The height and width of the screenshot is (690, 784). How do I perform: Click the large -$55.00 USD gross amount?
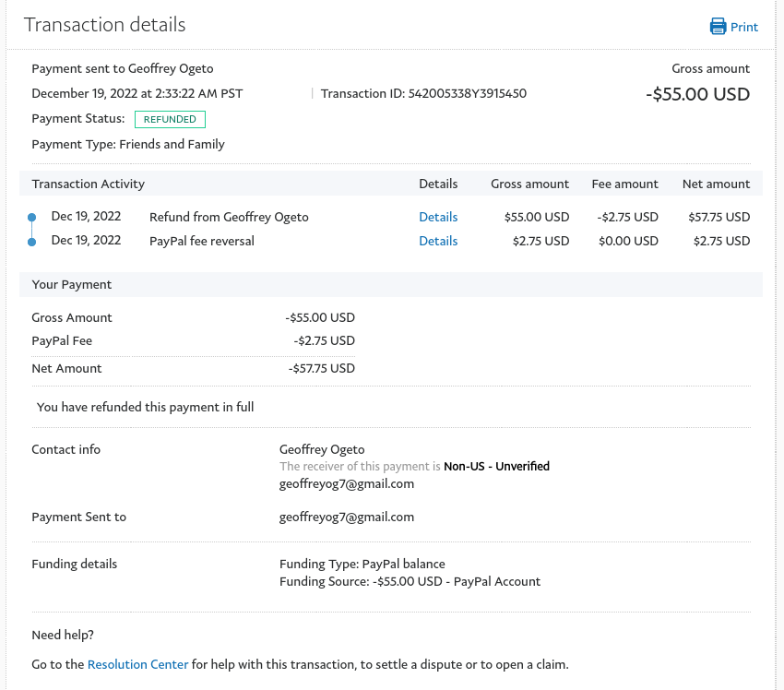pos(697,94)
